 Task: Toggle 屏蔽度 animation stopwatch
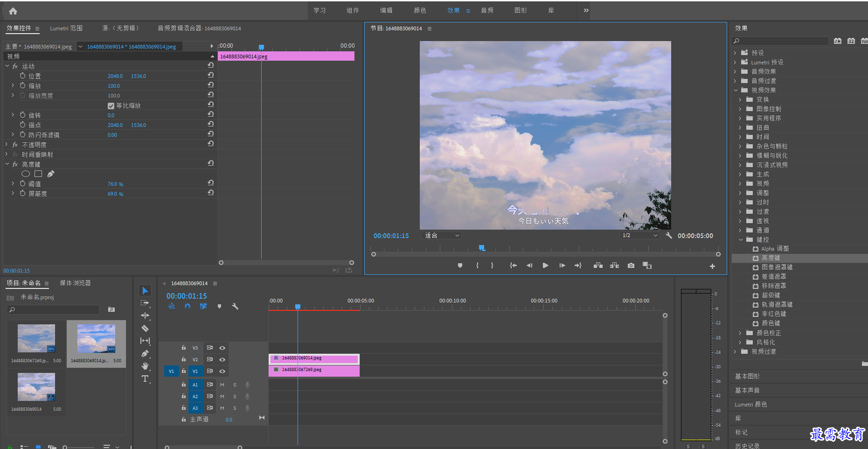pos(22,193)
